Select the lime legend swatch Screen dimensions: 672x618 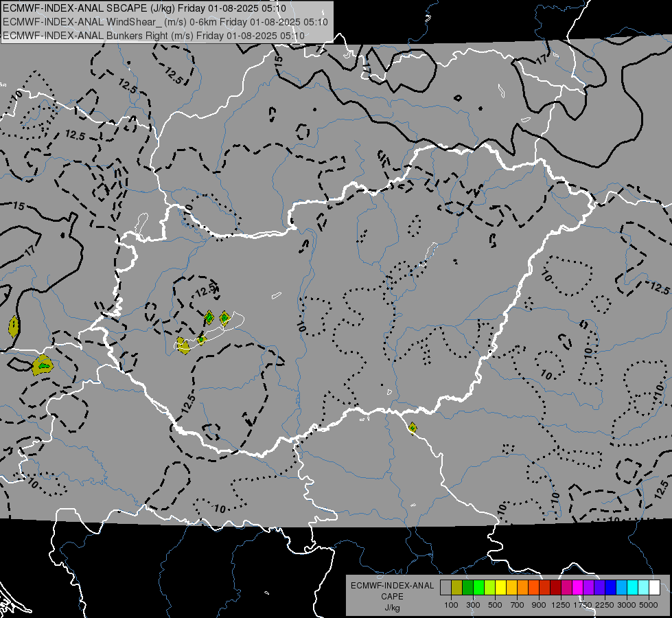pos(490,588)
